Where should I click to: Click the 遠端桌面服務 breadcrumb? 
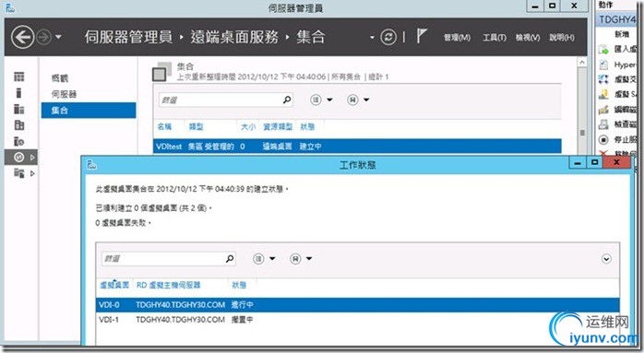[234, 37]
